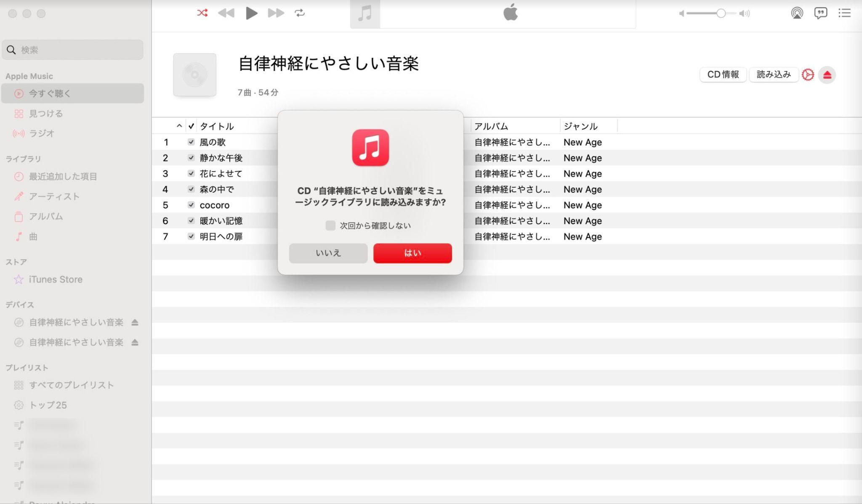Sort by the アルバム column header
Image resolution: width=862 pixels, height=504 pixels.
coord(491,126)
